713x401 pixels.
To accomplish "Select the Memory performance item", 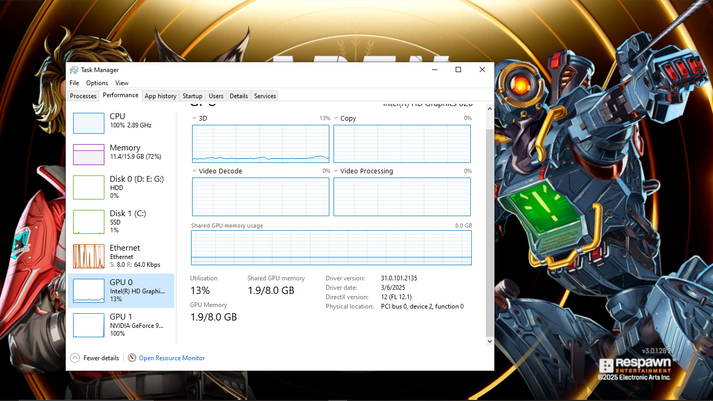I will [x=121, y=154].
